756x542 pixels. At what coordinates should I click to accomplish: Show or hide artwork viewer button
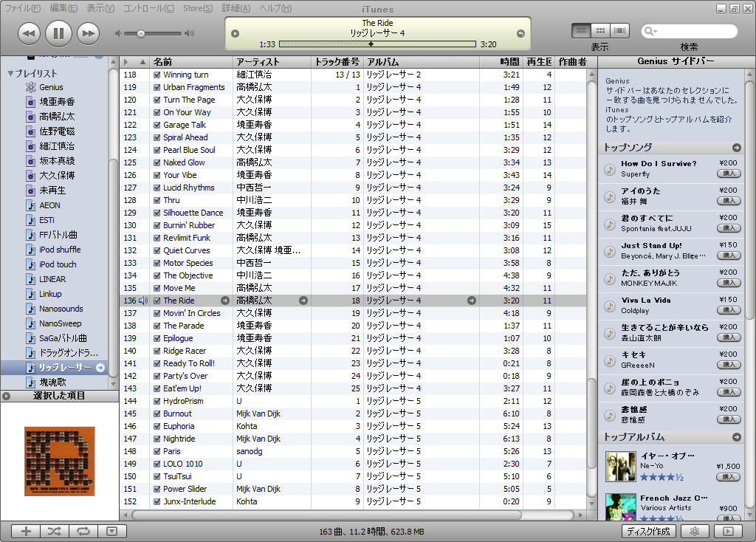[112, 531]
